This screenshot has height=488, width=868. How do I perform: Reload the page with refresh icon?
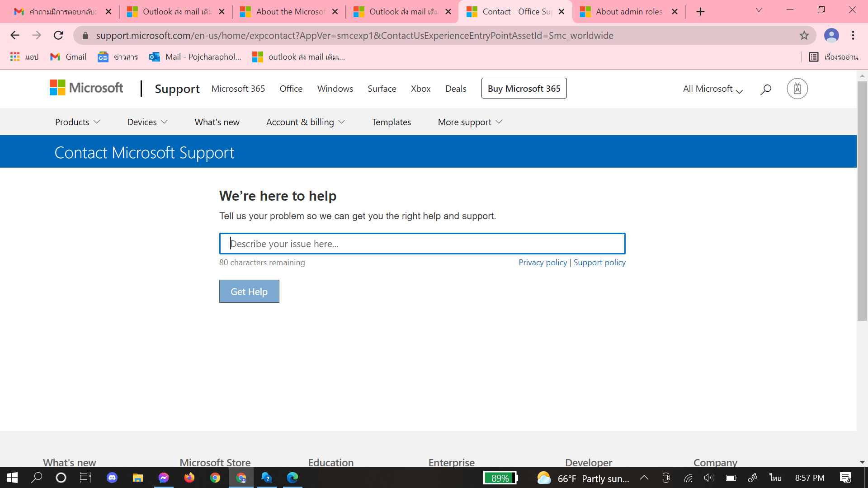coord(58,35)
